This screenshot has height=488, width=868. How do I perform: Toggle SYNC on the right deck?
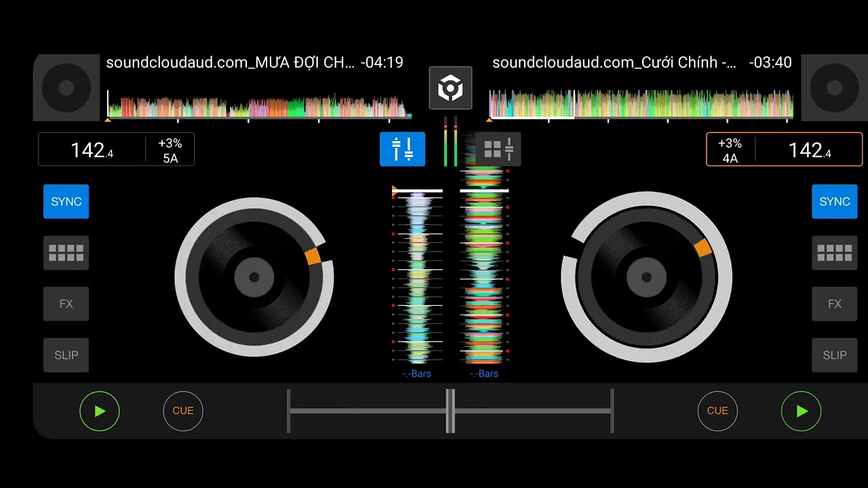point(835,201)
